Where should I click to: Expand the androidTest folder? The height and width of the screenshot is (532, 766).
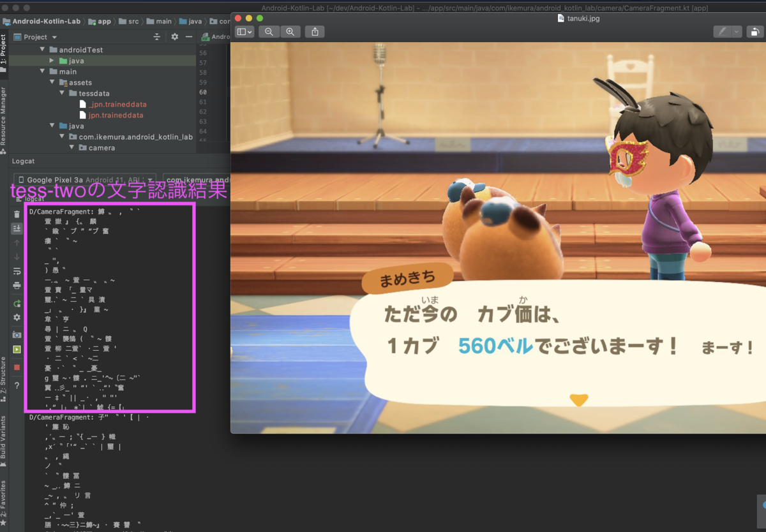point(42,49)
